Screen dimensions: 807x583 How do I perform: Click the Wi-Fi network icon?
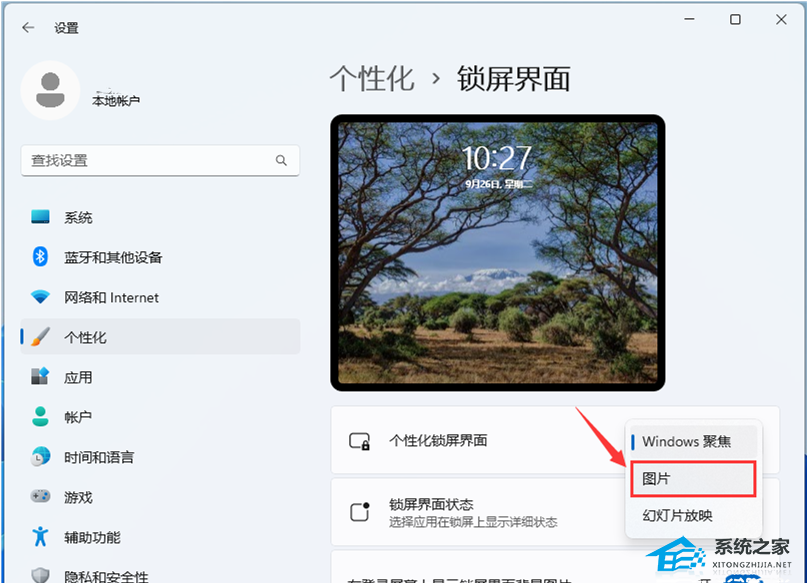pyautogui.click(x=40, y=297)
